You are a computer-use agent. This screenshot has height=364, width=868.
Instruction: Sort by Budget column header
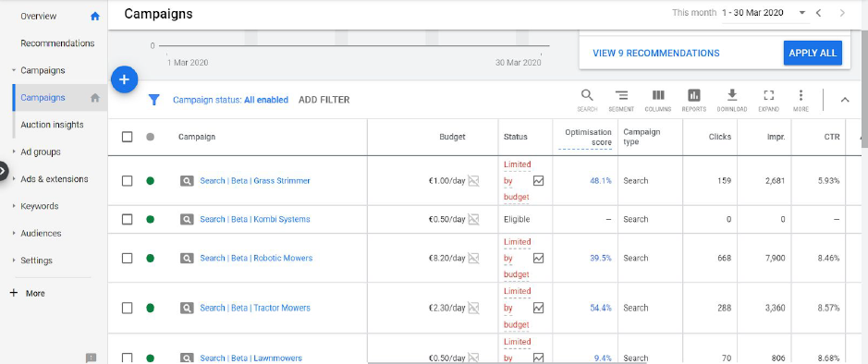[x=452, y=137]
